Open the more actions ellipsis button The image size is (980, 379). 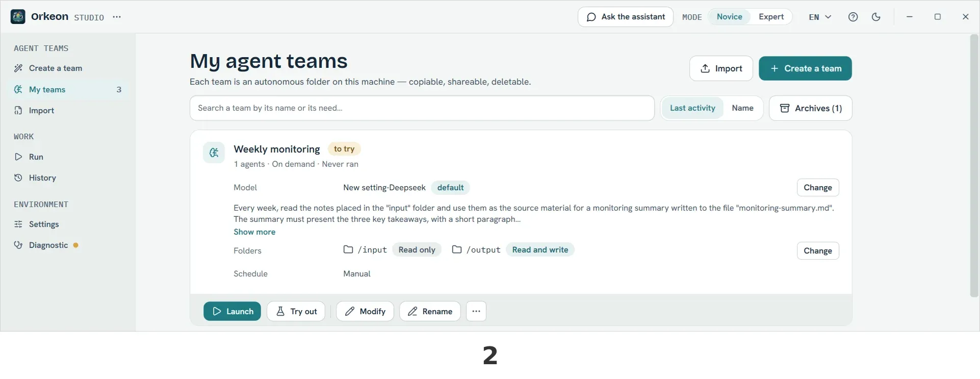point(476,311)
